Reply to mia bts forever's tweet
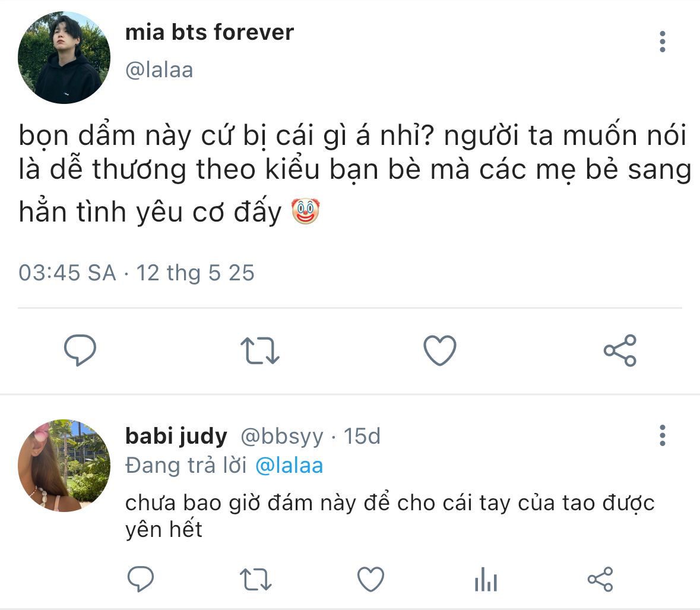The width and height of the screenshot is (700, 610). (80, 350)
